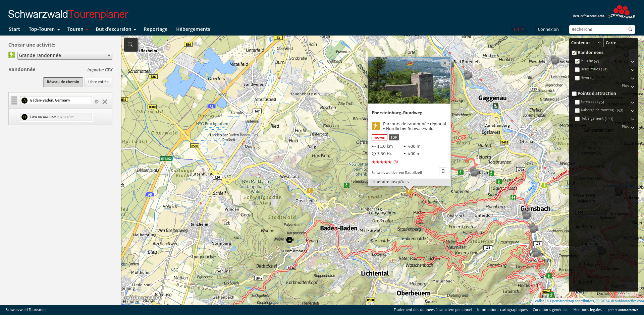
Task: Click the destination field Lieu ou adresse à chercher
Action: point(56,117)
